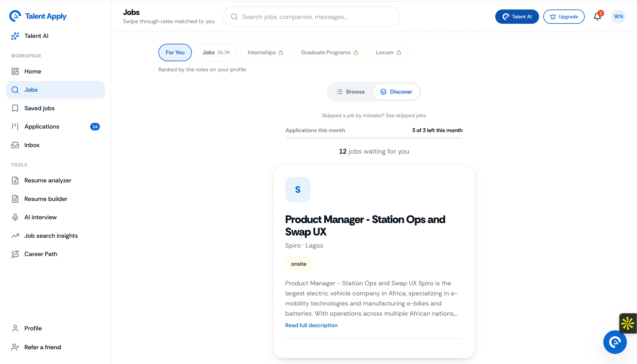Viewport: 637px width, 364px height.
Task: Open the WN user avatar menu
Action: point(618,16)
